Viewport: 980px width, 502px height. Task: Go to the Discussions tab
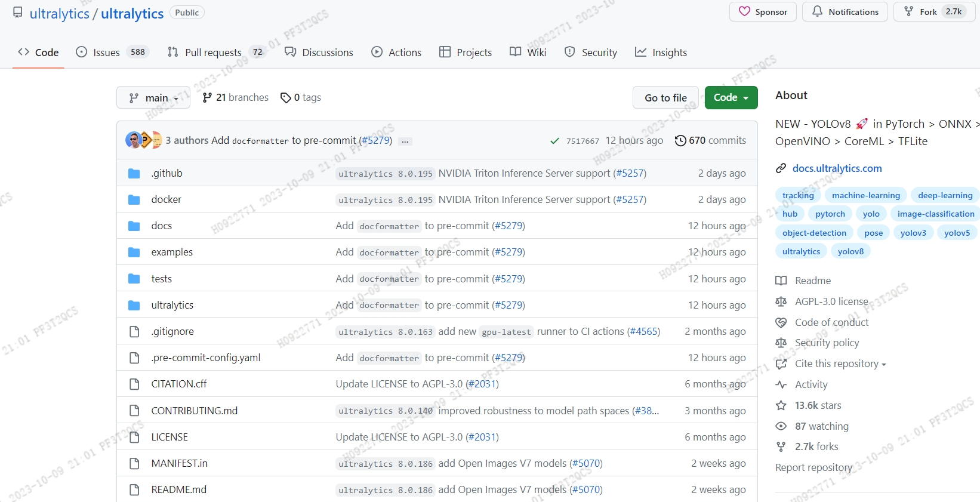coord(319,53)
